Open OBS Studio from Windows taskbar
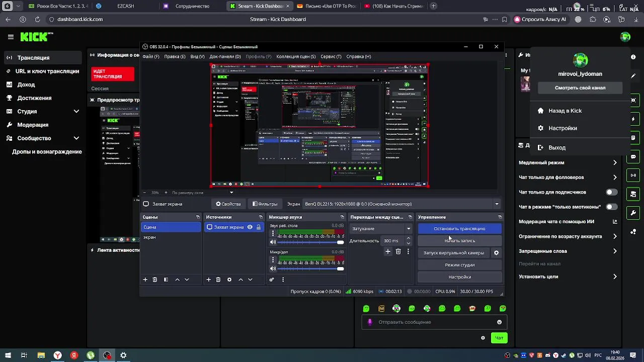644x362 pixels. (107, 355)
